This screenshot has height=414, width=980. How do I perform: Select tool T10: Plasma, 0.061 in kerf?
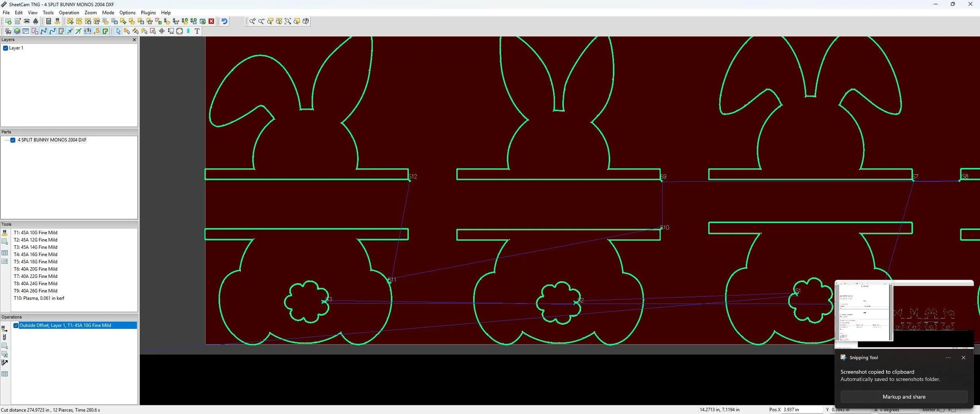click(x=39, y=298)
